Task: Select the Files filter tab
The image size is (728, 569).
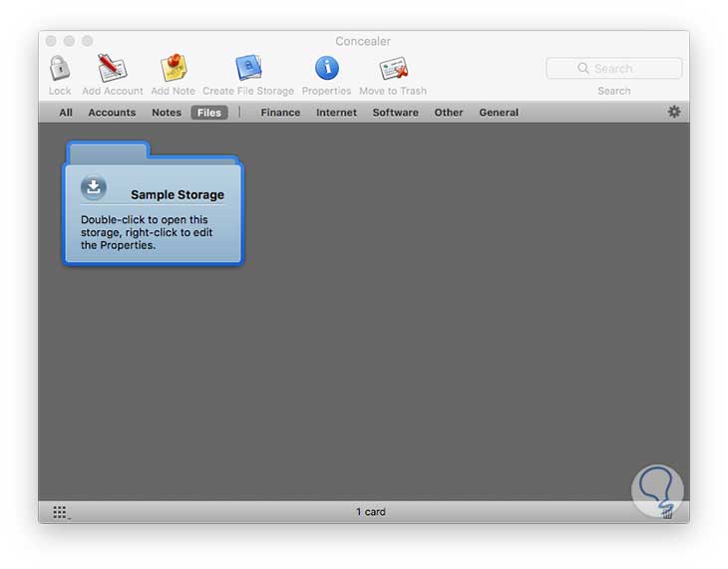Action: (209, 113)
